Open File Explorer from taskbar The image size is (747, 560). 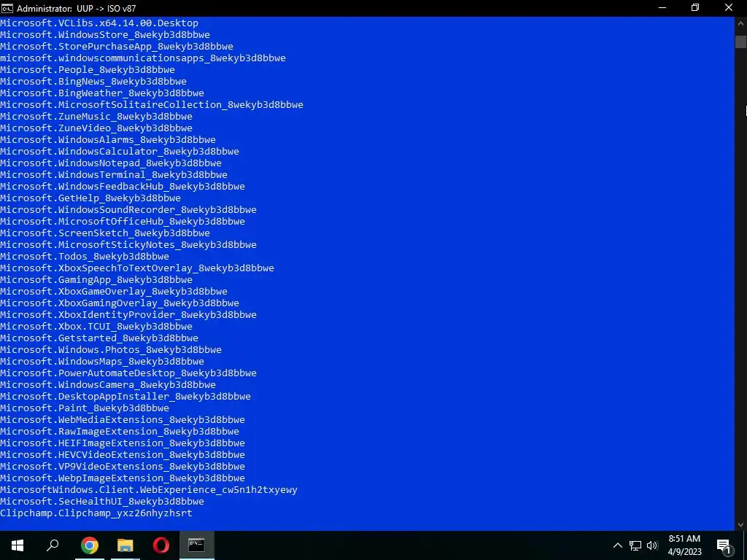(x=125, y=545)
